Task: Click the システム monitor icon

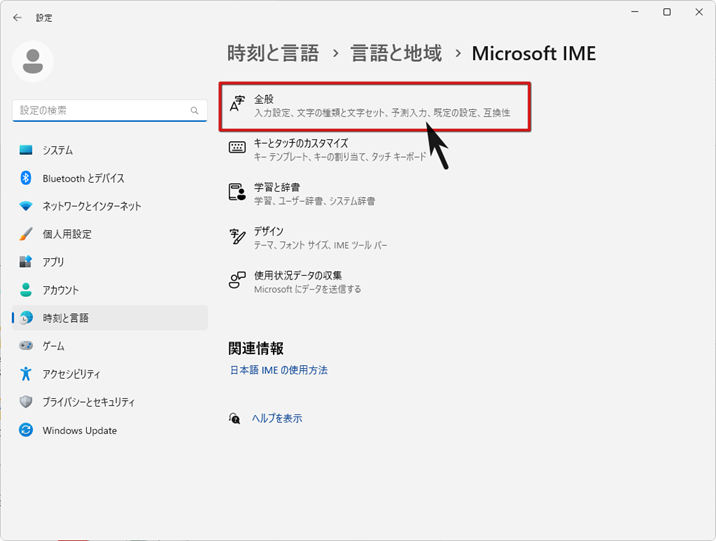Action: (26, 150)
